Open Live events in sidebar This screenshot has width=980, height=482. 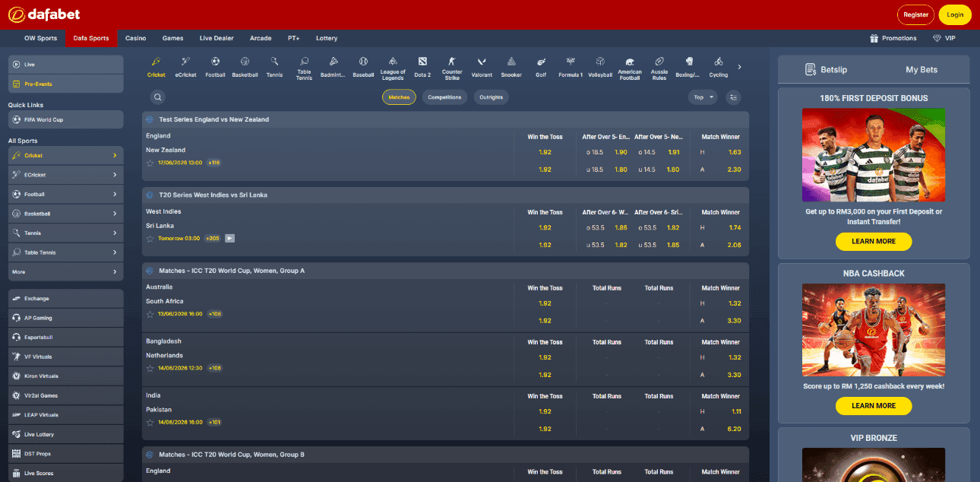(65, 65)
